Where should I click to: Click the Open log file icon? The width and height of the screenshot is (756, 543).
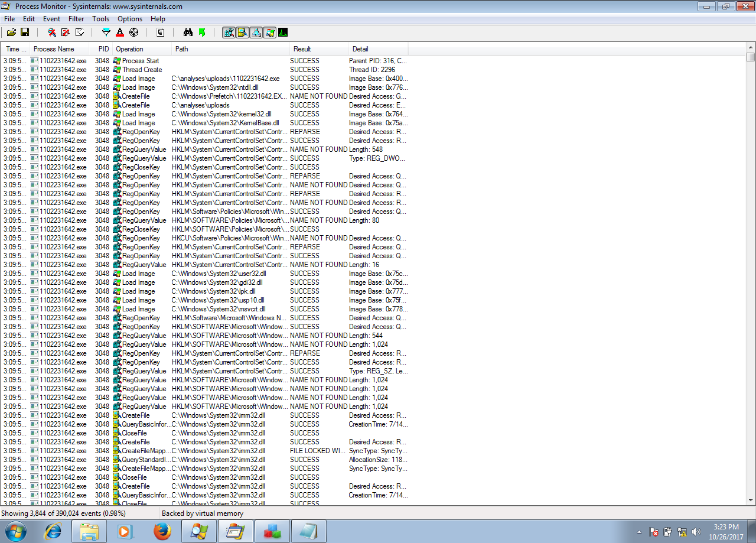pyautogui.click(x=12, y=32)
